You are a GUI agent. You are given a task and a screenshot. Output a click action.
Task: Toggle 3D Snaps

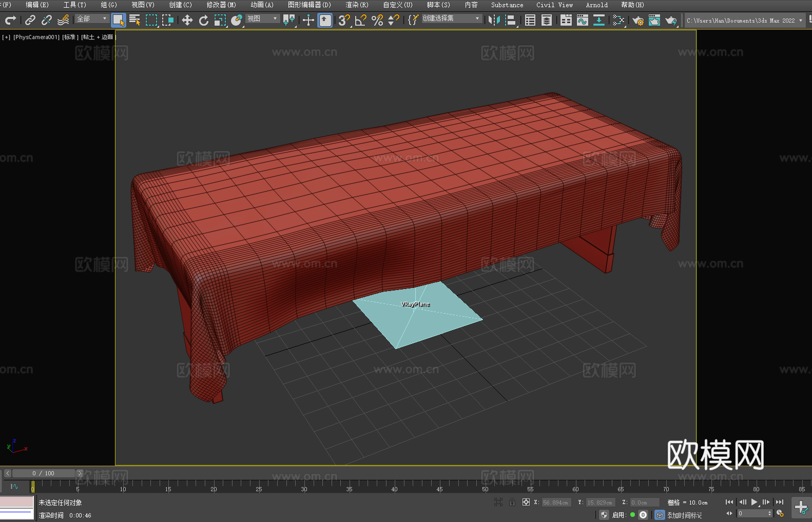pyautogui.click(x=344, y=21)
